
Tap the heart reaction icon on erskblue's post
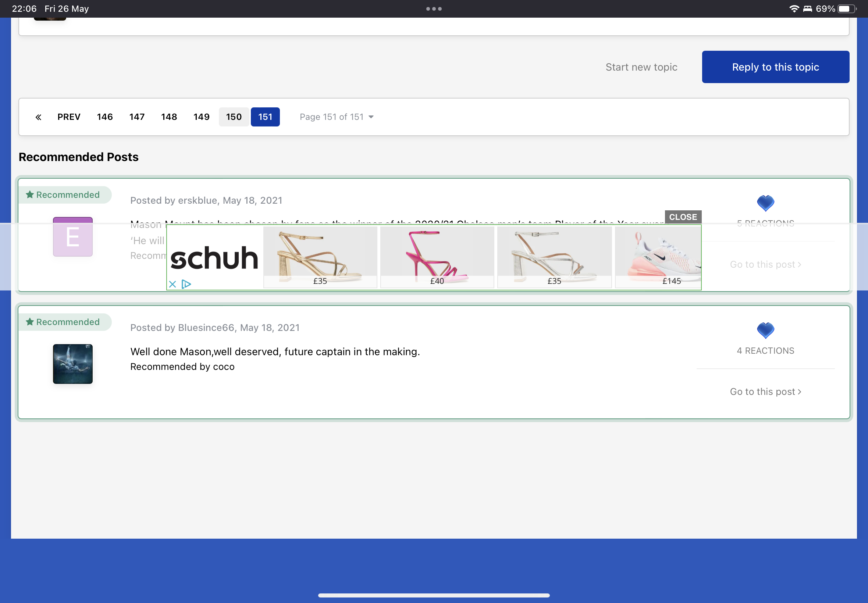coord(765,203)
